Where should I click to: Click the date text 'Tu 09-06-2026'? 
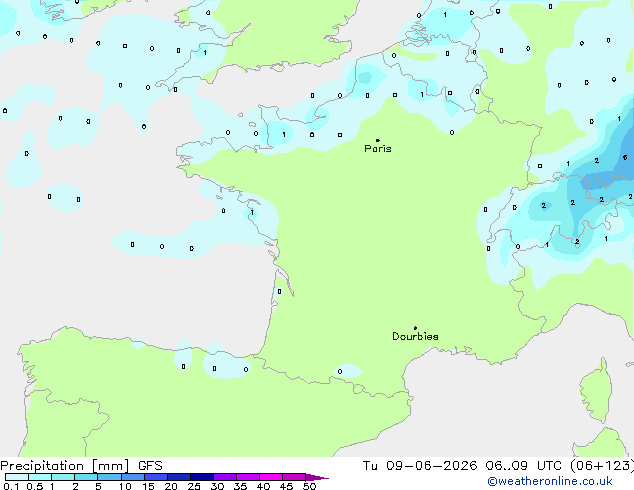click(x=420, y=466)
